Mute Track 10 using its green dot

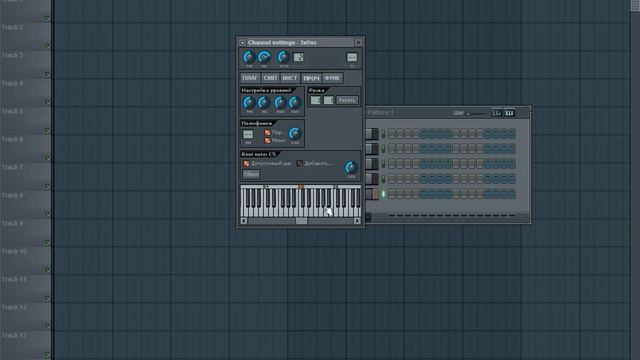(x=47, y=270)
